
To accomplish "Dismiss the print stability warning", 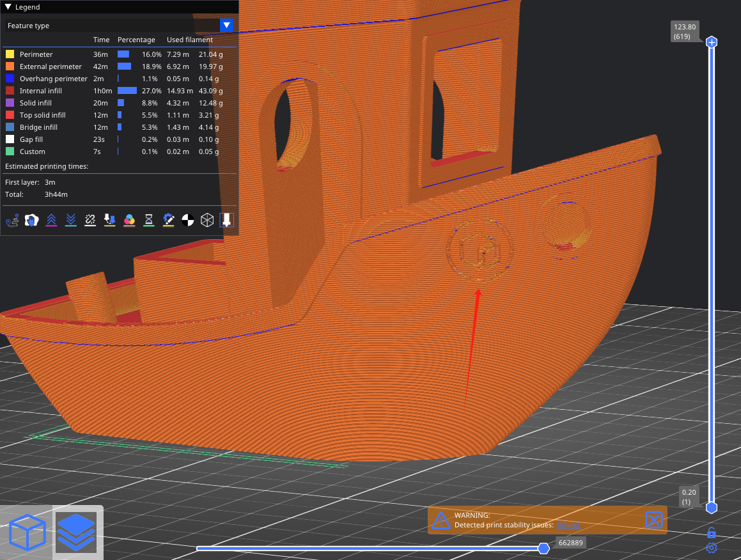I will tap(654, 520).
